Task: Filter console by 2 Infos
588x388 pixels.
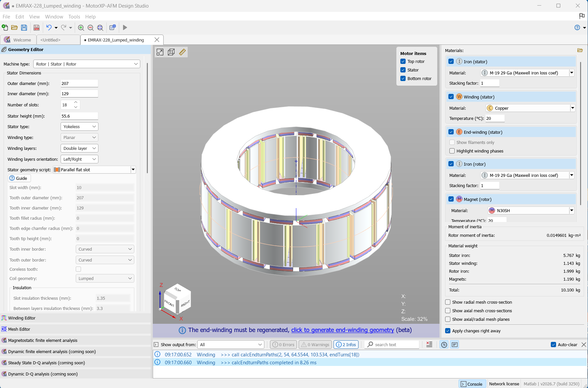Action: [346, 345]
